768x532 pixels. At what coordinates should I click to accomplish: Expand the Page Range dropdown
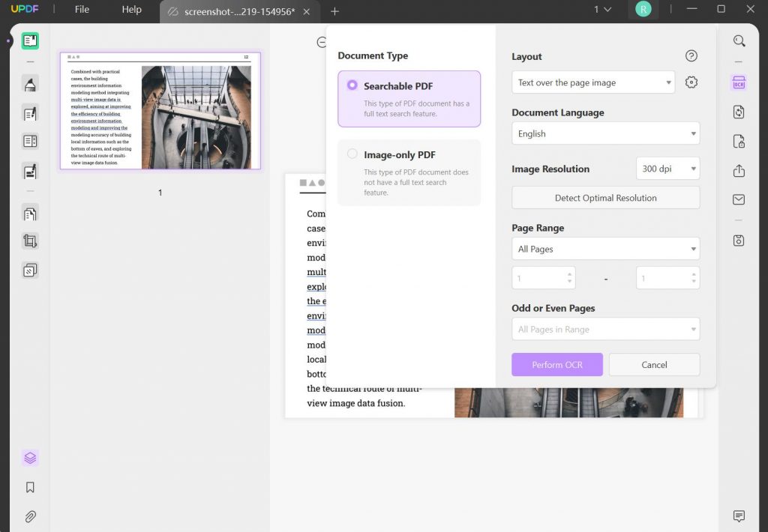605,249
